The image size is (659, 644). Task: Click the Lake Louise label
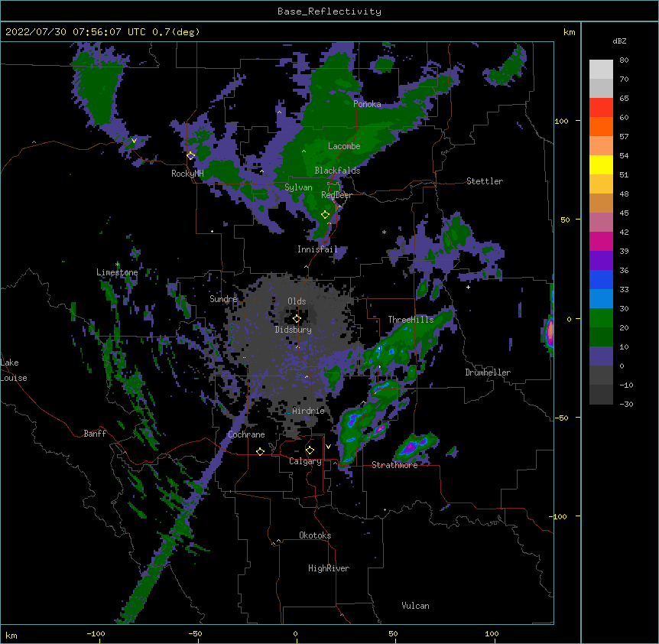14,370
